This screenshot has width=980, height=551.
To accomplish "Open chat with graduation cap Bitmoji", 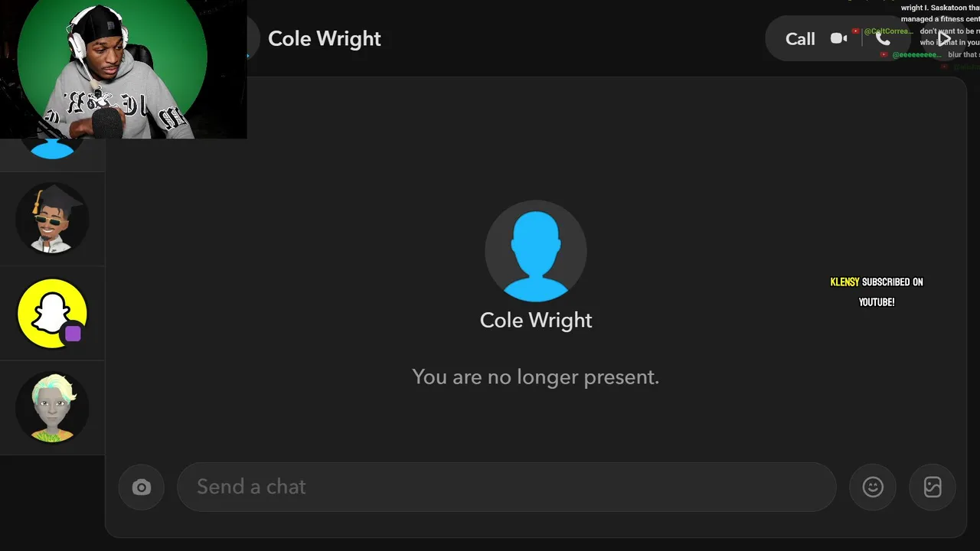I will (x=52, y=219).
